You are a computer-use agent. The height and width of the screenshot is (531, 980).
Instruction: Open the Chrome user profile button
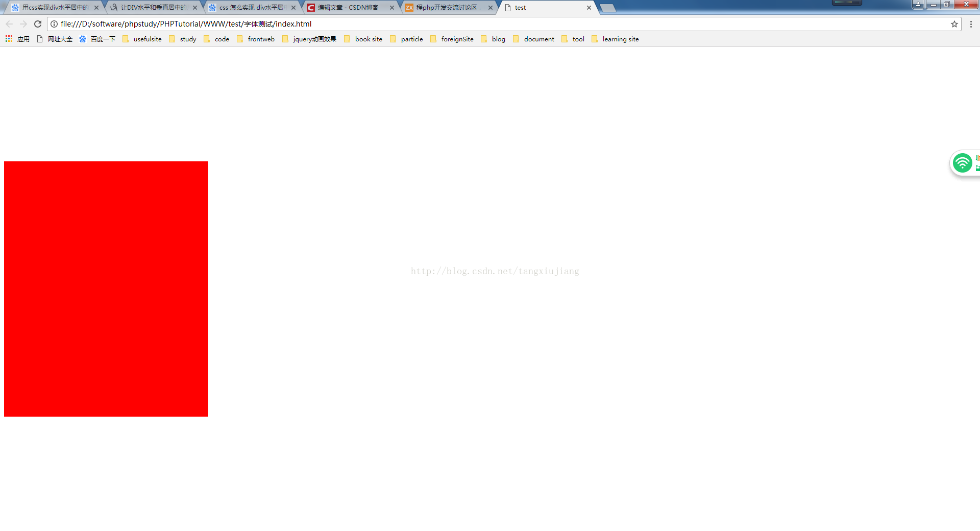click(918, 4)
